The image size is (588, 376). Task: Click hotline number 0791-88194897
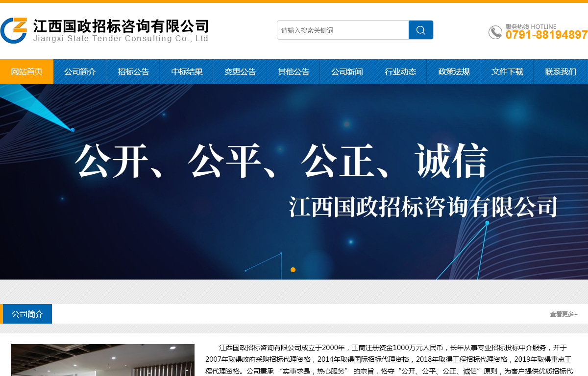(547, 35)
